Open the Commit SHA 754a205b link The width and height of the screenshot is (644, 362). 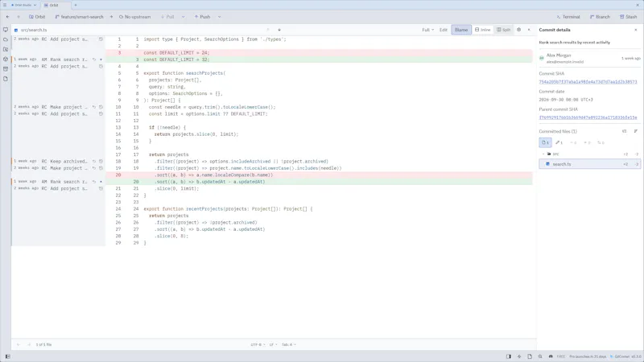tap(588, 82)
